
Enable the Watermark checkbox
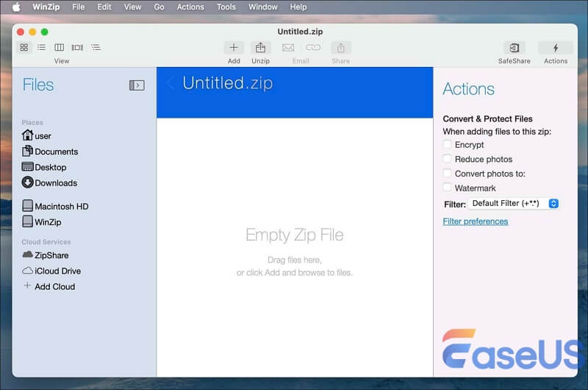447,187
